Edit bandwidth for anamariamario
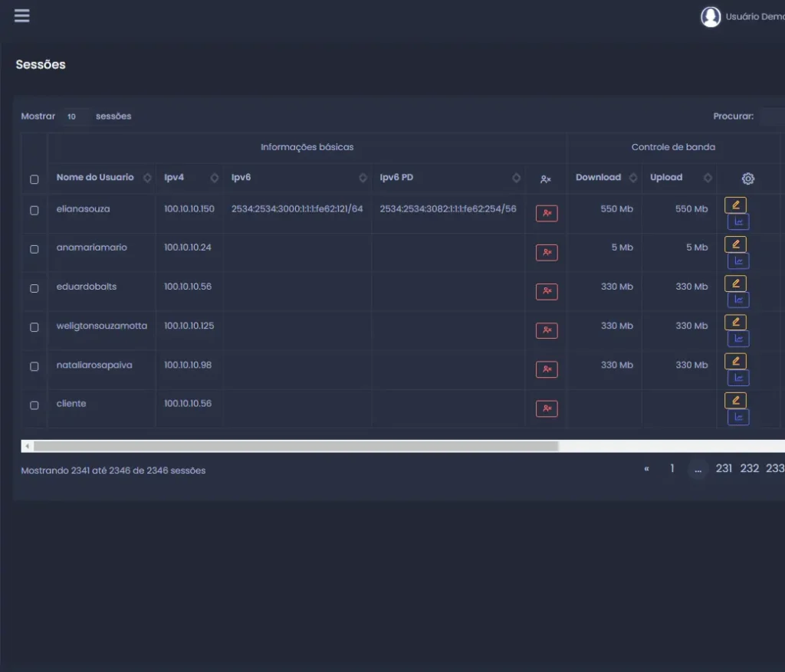 [x=735, y=244]
